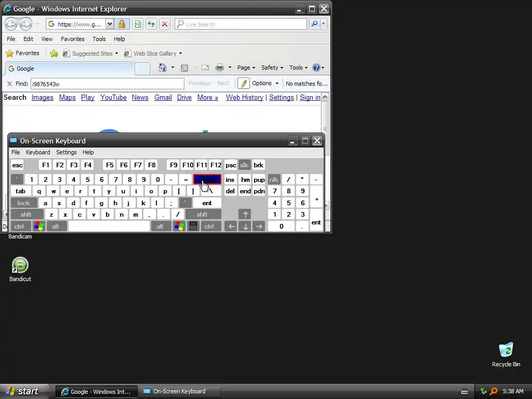Open Settings menu in On-Screen Keyboard
532x399 pixels.
pos(66,152)
